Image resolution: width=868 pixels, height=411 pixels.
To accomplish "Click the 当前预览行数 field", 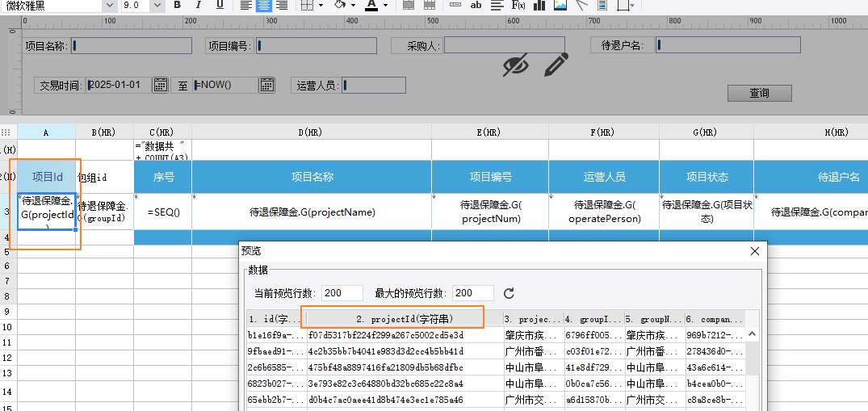I will point(342,293).
